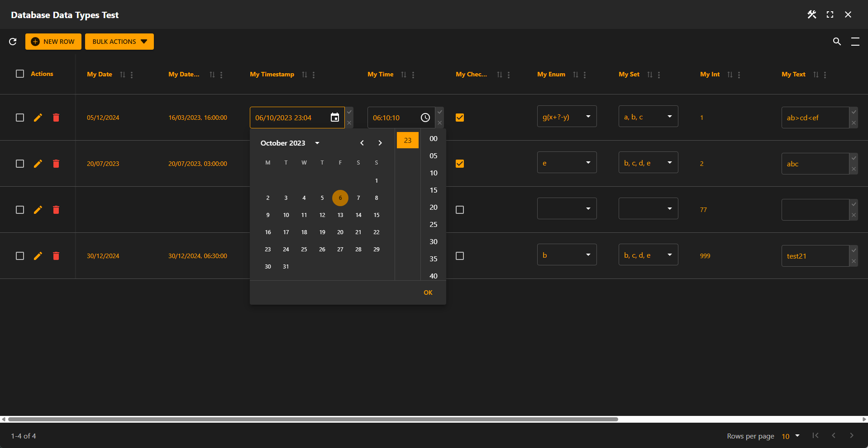Open the Bulk Actions menu
Screen dimensions: 868x448
[x=119, y=42]
